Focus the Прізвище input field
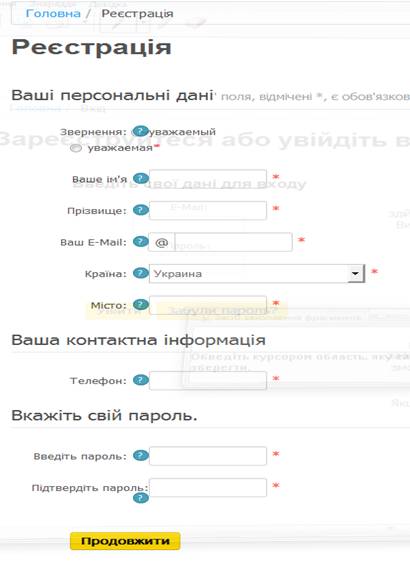 (x=208, y=210)
